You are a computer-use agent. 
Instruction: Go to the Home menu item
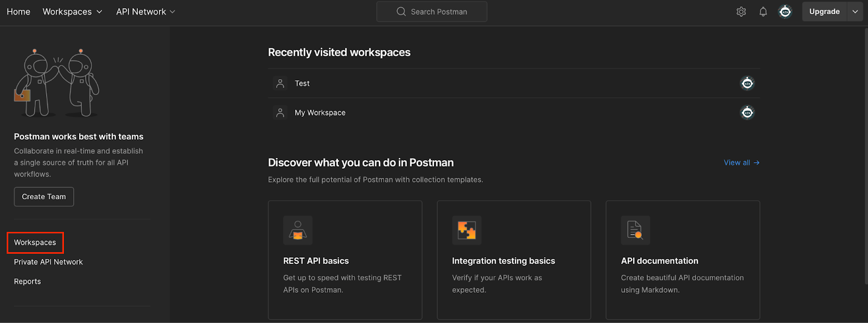(18, 11)
